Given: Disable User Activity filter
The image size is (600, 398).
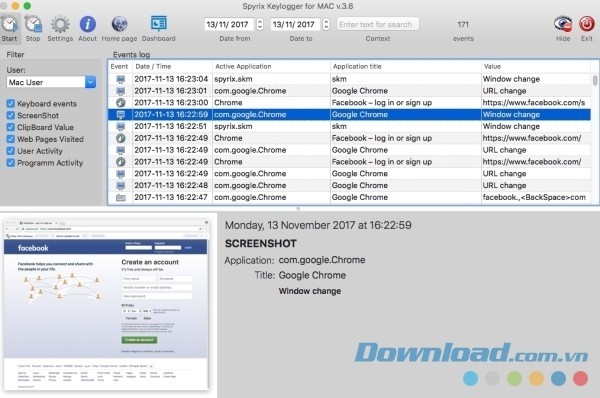Looking at the screenshot, I should coord(11,151).
